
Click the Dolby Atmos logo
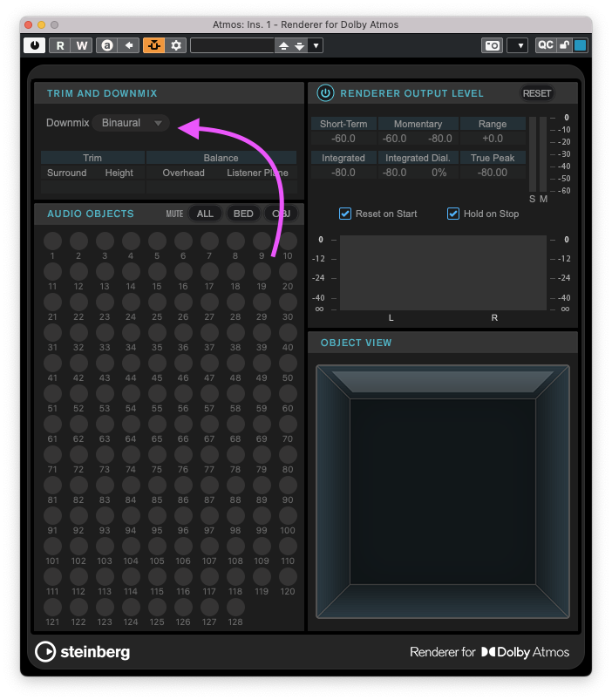526,652
